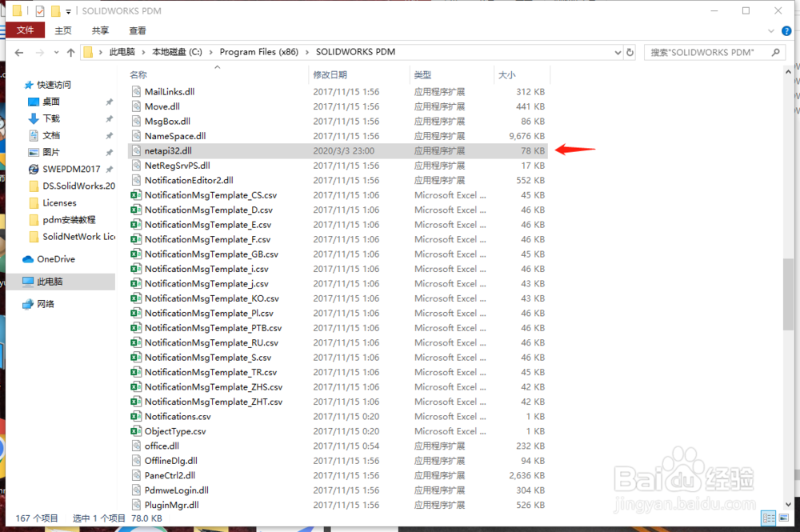The height and width of the screenshot is (532, 800).
Task: Expand the ribbon with the chevron
Action: tap(771, 31)
